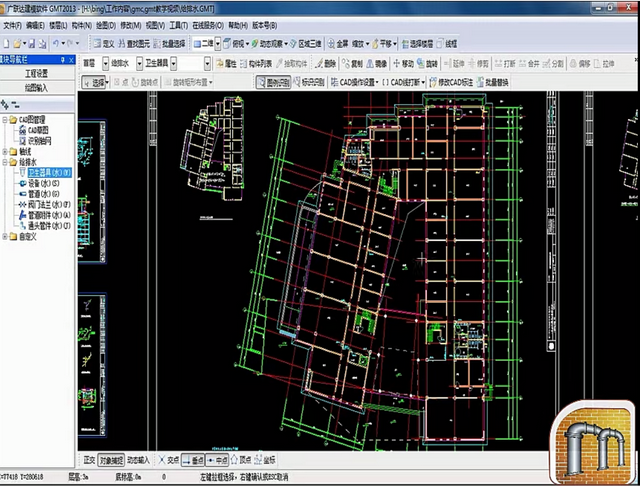
Task: Click the Save disk icon
Action: point(32,44)
